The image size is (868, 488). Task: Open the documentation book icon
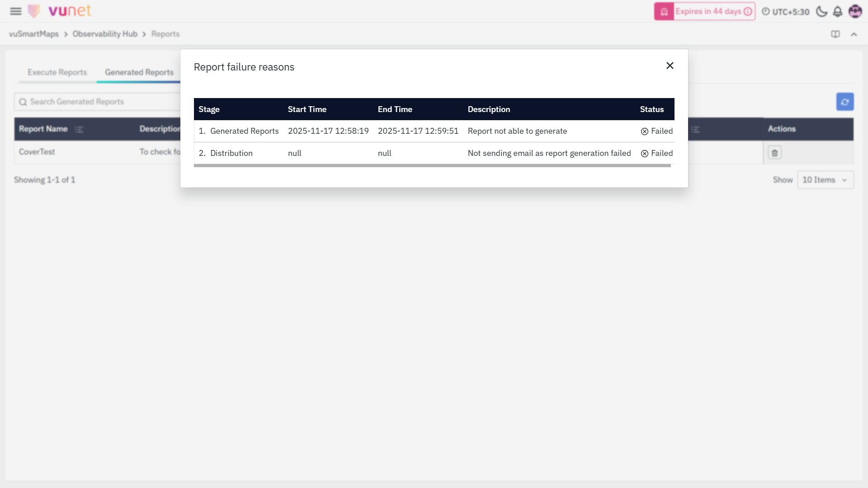click(835, 34)
